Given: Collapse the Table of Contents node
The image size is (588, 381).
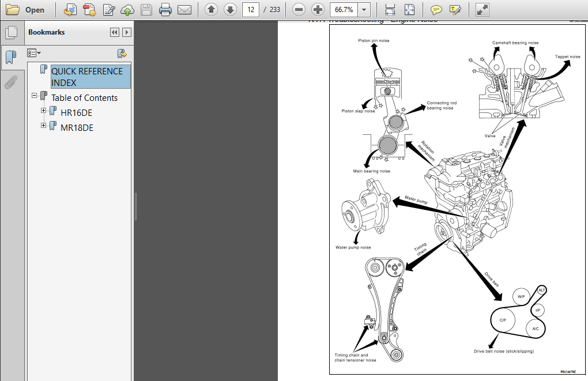Looking at the screenshot, I should point(35,96).
